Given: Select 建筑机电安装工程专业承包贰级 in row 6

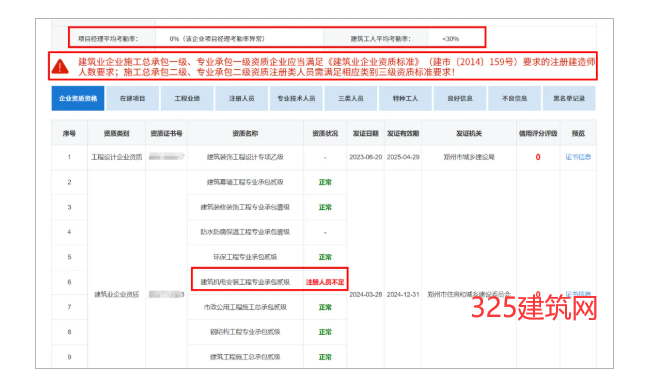Looking at the screenshot, I should point(245,282).
